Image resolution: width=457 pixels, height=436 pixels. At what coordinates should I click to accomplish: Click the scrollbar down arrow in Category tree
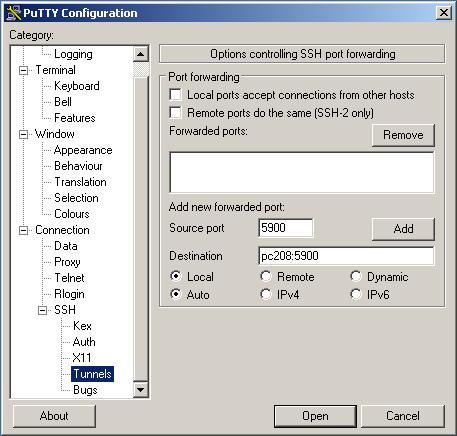[x=140, y=389]
